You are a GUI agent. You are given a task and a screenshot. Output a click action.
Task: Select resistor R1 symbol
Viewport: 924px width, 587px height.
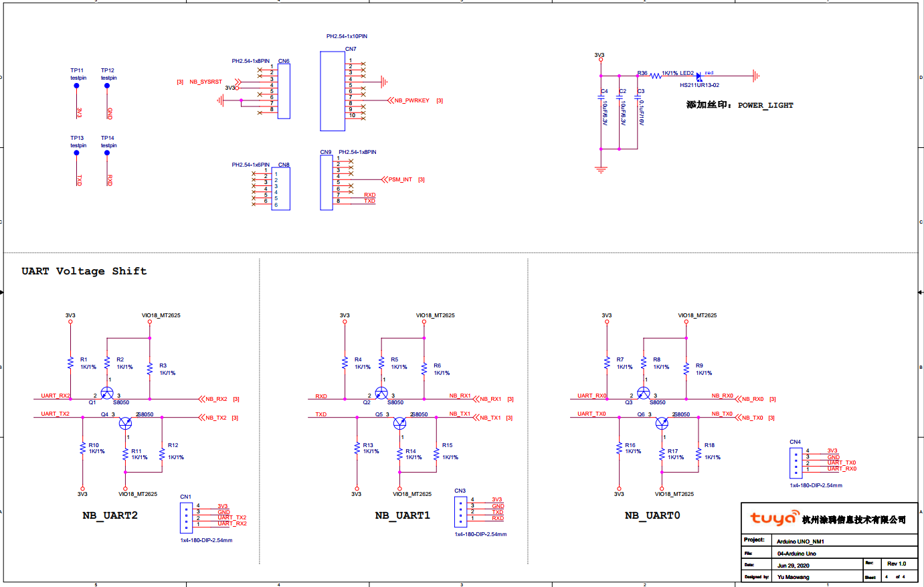point(70,363)
